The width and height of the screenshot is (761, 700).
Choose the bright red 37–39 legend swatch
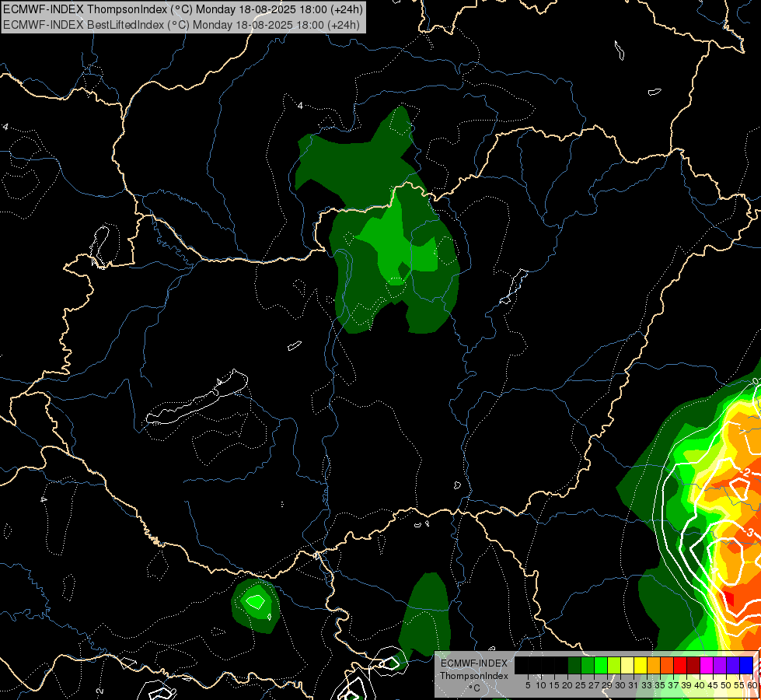click(680, 665)
